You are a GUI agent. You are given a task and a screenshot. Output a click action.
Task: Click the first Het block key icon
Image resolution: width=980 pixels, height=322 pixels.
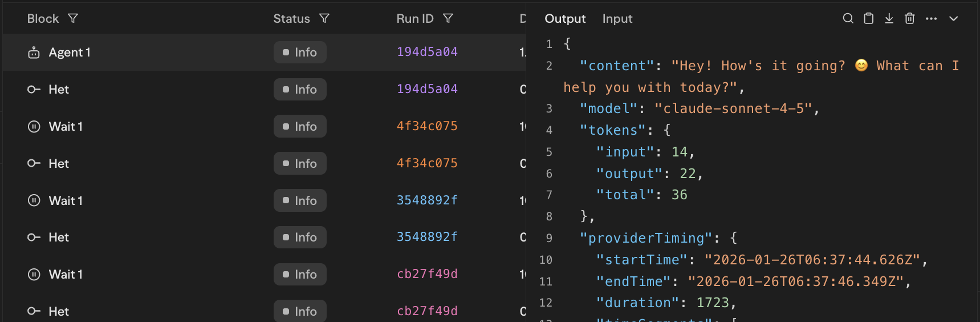pos(34,90)
